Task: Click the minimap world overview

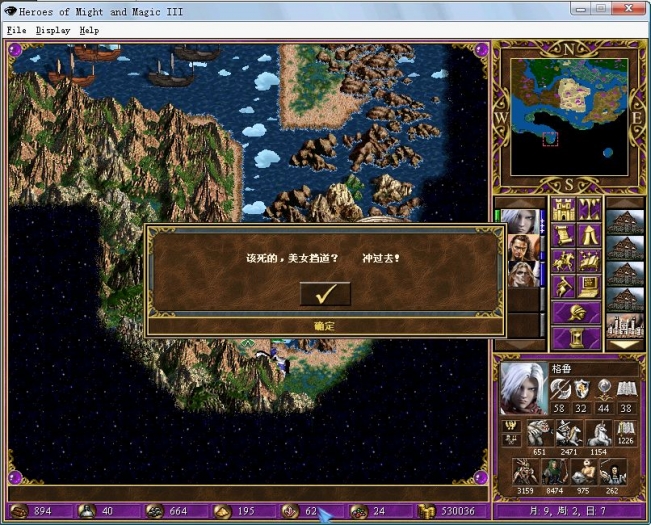Action: (569, 117)
